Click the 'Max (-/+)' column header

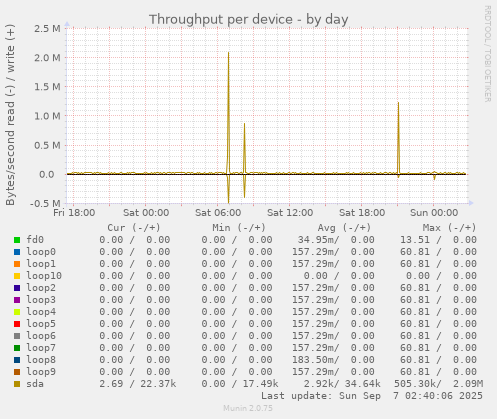pyautogui.click(x=450, y=228)
